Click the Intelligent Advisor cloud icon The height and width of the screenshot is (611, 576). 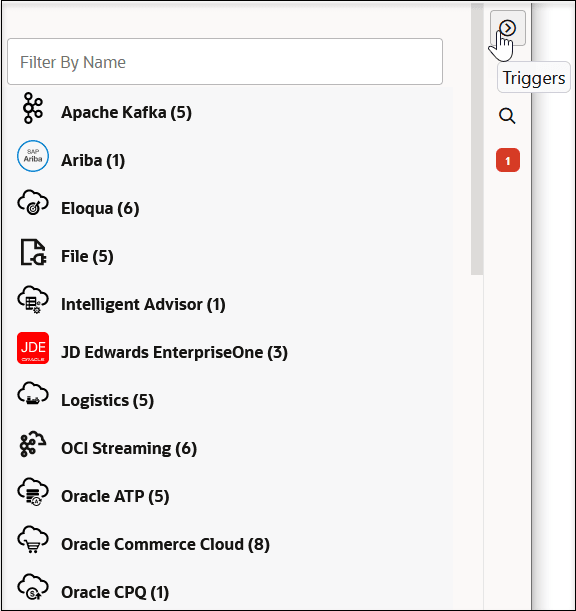(x=33, y=300)
